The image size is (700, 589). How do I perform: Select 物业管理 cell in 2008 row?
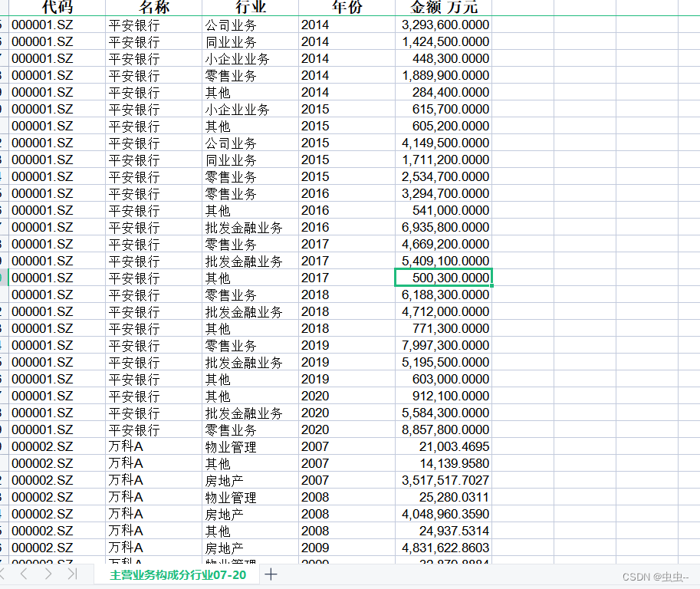[251, 496]
